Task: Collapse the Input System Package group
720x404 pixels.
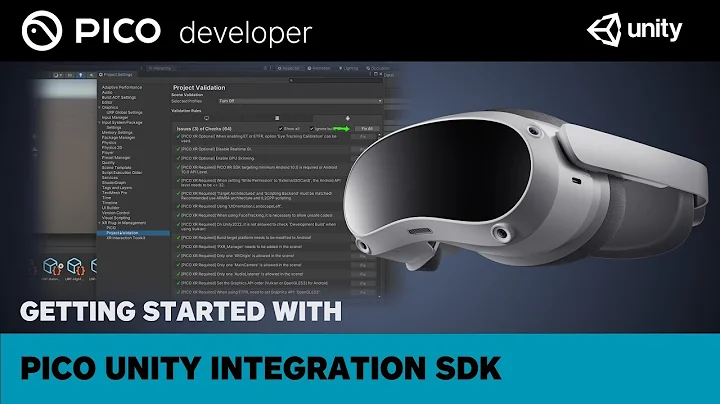Action: click(100, 123)
